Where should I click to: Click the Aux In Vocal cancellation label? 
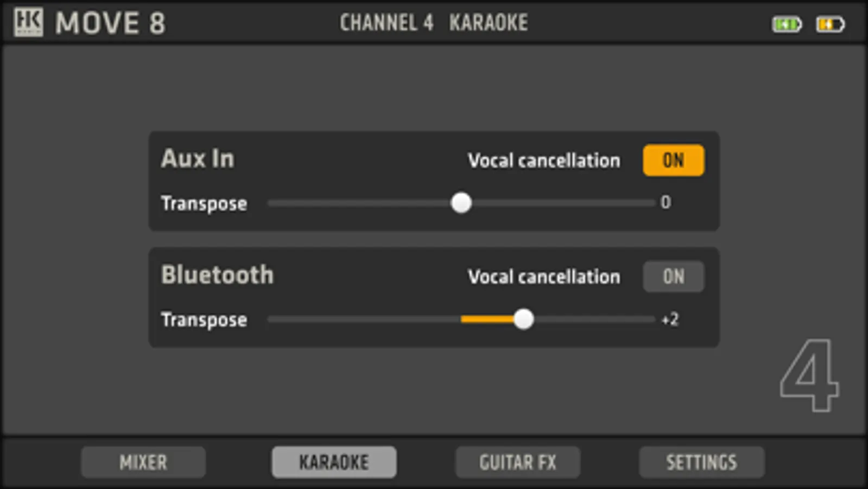544,161
